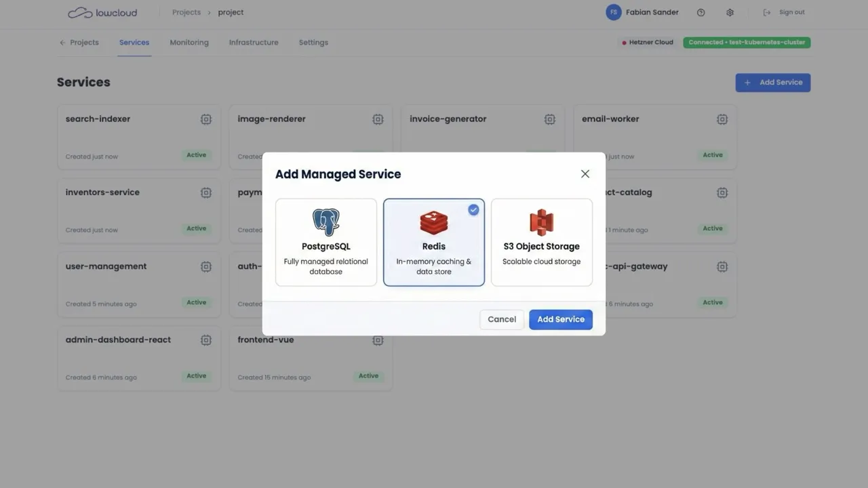
Task: Open the Infrastructure tab
Action: click(x=254, y=42)
